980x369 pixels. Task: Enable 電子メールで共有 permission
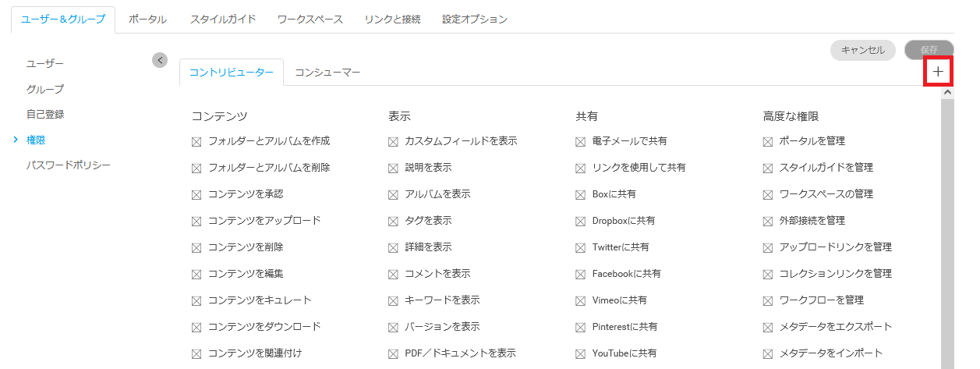[x=580, y=141]
